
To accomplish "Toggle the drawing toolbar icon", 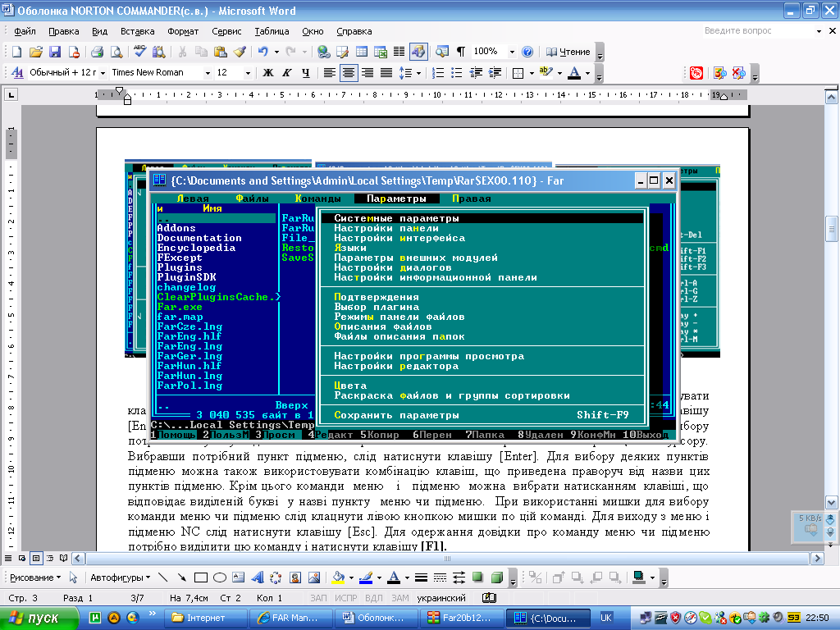I will pos(418,52).
